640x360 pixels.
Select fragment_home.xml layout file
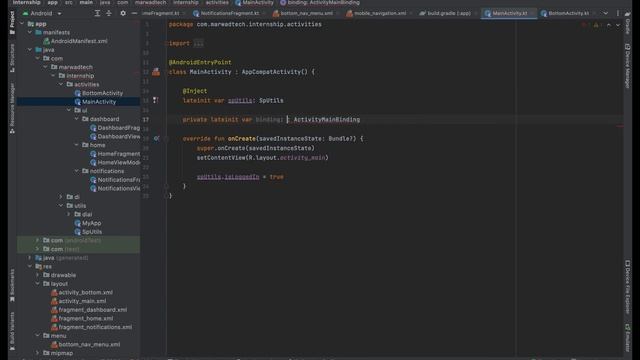[x=82, y=318]
